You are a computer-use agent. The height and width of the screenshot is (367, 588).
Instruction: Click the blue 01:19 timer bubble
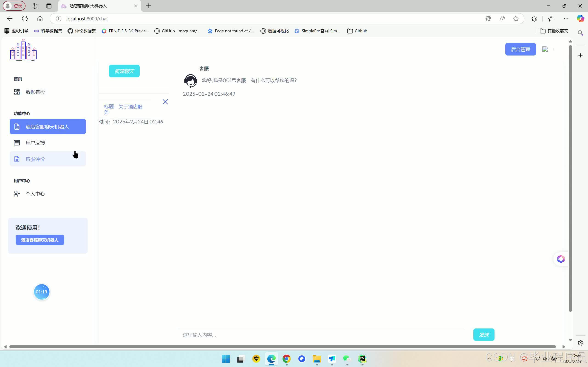click(x=42, y=292)
